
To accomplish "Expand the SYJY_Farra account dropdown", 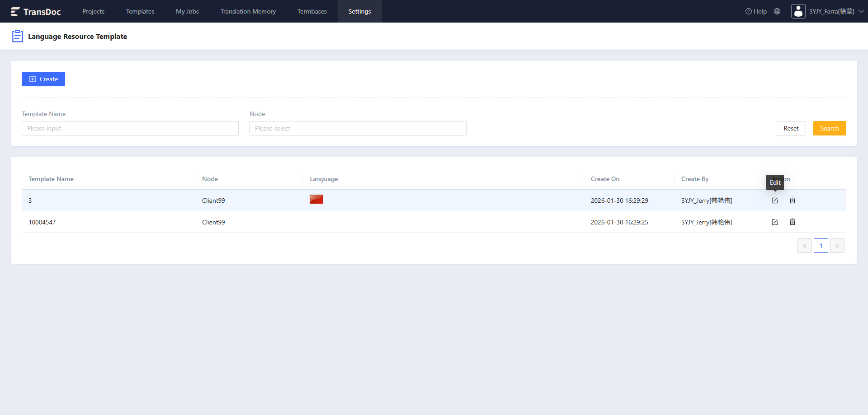I will click(836, 11).
